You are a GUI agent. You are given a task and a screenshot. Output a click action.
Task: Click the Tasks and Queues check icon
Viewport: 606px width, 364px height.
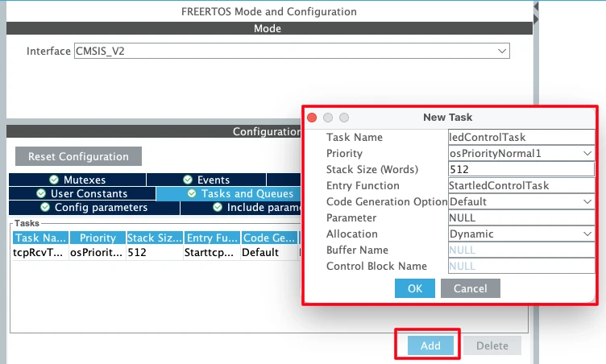tap(192, 193)
